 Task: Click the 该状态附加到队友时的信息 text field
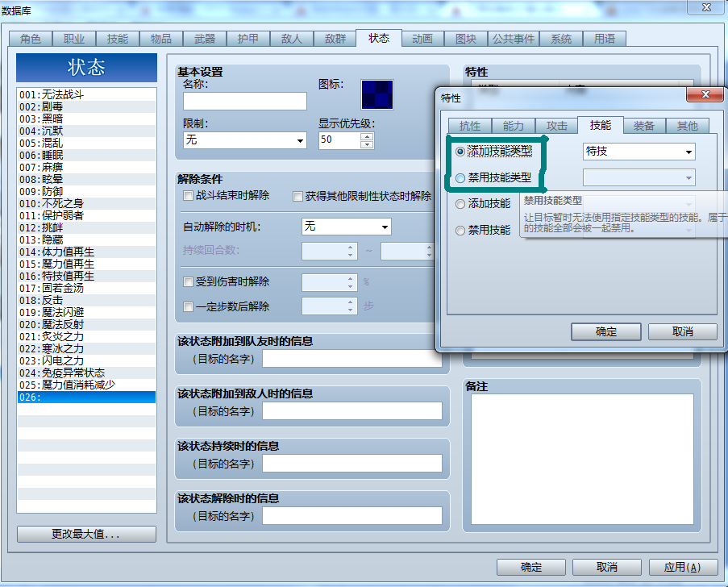(x=352, y=359)
